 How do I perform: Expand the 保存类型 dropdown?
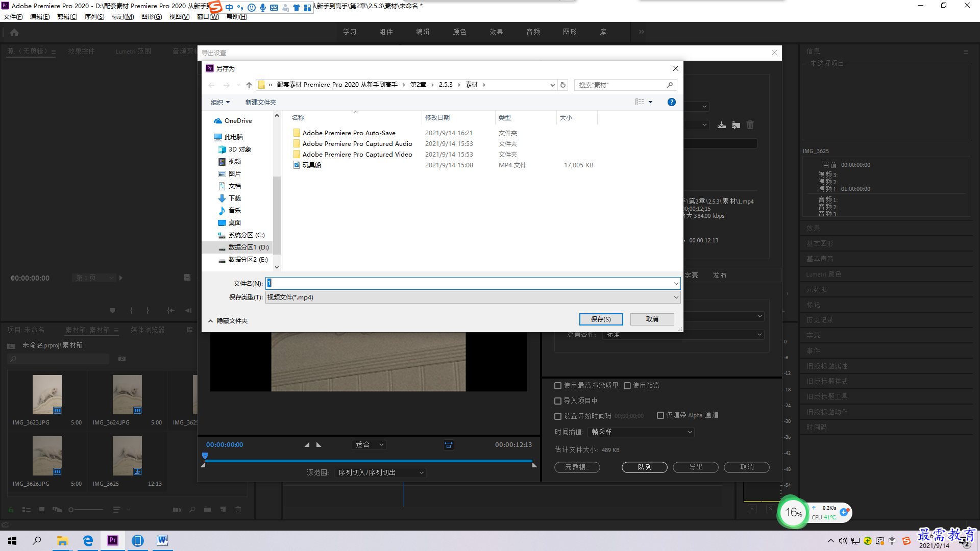(676, 297)
